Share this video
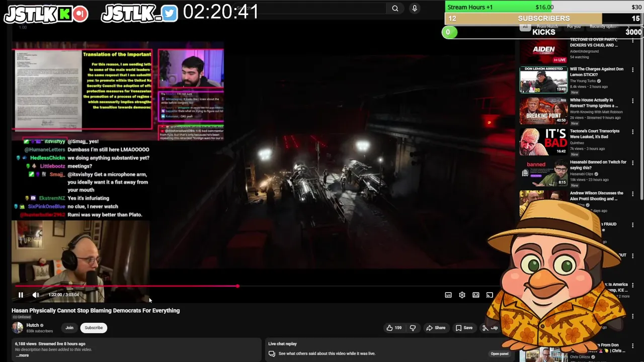Viewport: 644px width, 362px height. click(436, 328)
